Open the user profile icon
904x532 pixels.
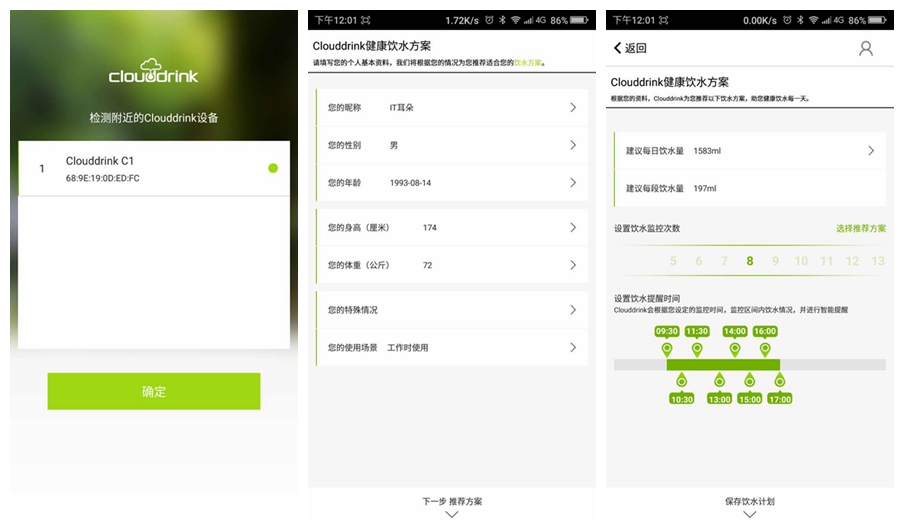[x=865, y=48]
